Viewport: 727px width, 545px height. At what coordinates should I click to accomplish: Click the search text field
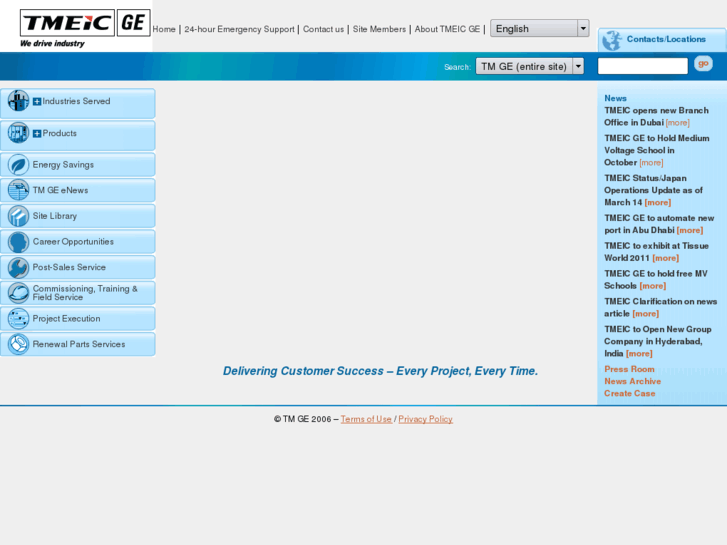[x=643, y=66]
